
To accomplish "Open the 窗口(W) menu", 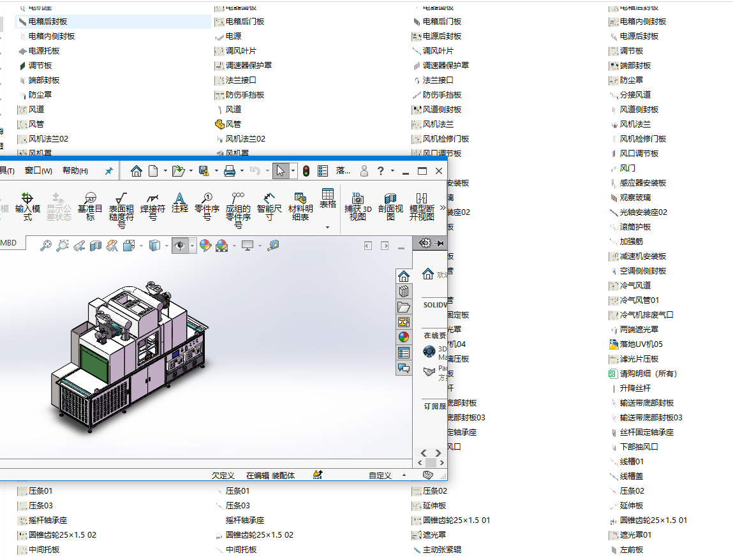I will [38, 171].
